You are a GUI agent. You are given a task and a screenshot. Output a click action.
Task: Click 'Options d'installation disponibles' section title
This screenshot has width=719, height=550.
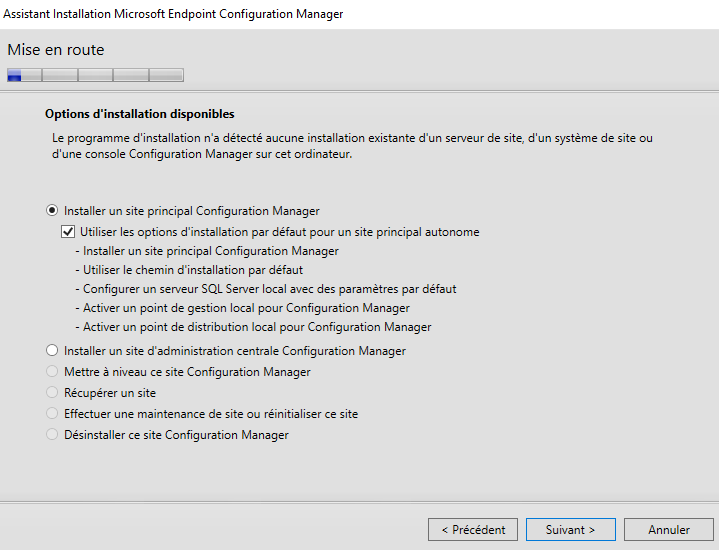[x=139, y=114]
